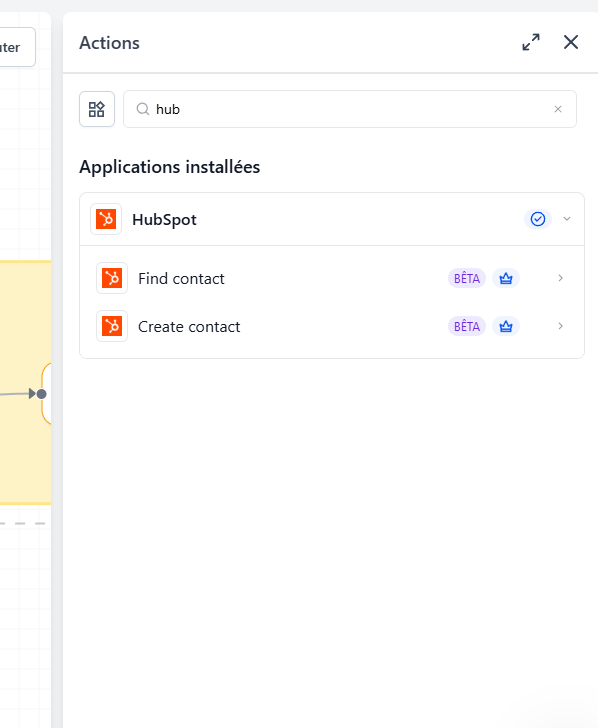The image size is (598, 728).
Task: Open Create contact via its chevron arrow
Action: (560, 326)
